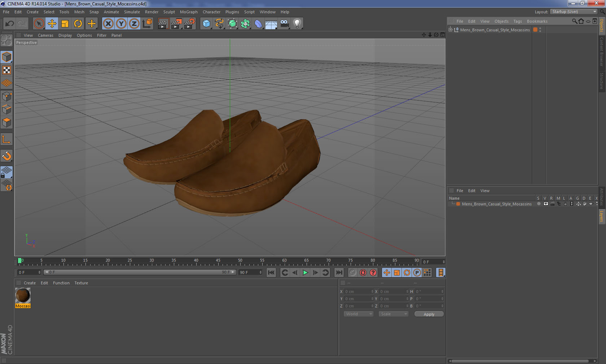Toggle Z axis lock
This screenshot has height=364, width=606.
click(x=134, y=24)
